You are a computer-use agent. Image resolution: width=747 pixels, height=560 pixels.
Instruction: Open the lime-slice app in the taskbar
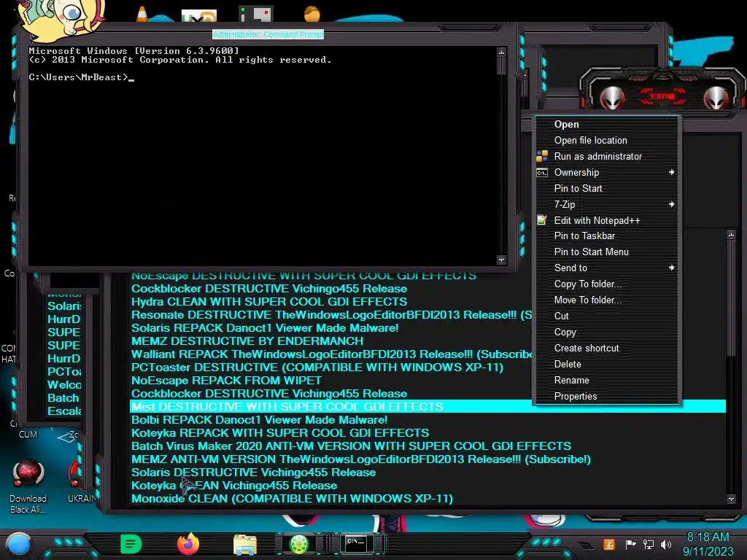pyautogui.click(x=299, y=544)
